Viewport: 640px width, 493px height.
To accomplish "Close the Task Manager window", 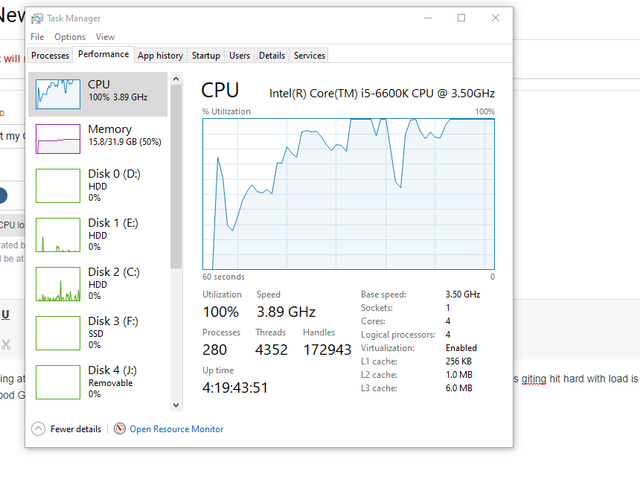I will [x=496, y=18].
